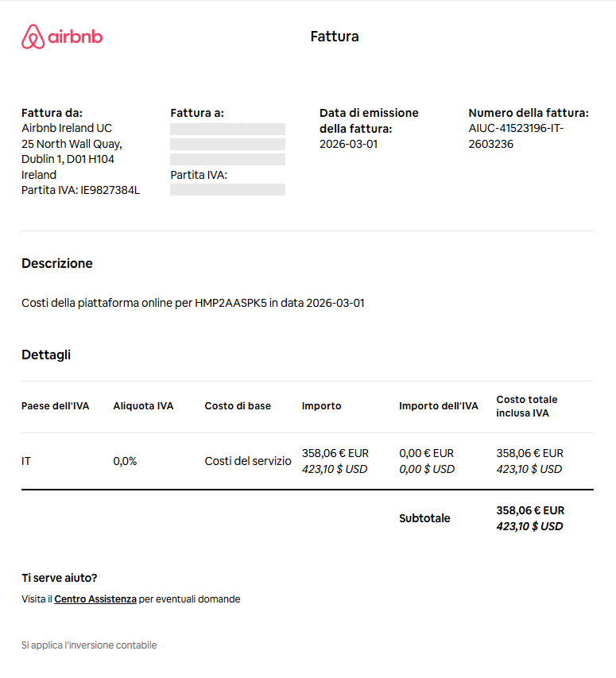Select '358,06 € EUR' in Costo totale column

coord(529,453)
